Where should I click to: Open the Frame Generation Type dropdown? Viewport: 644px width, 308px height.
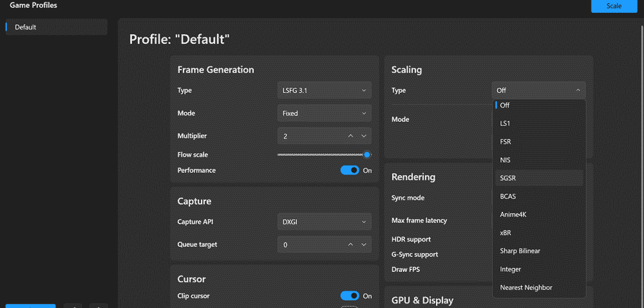point(324,91)
